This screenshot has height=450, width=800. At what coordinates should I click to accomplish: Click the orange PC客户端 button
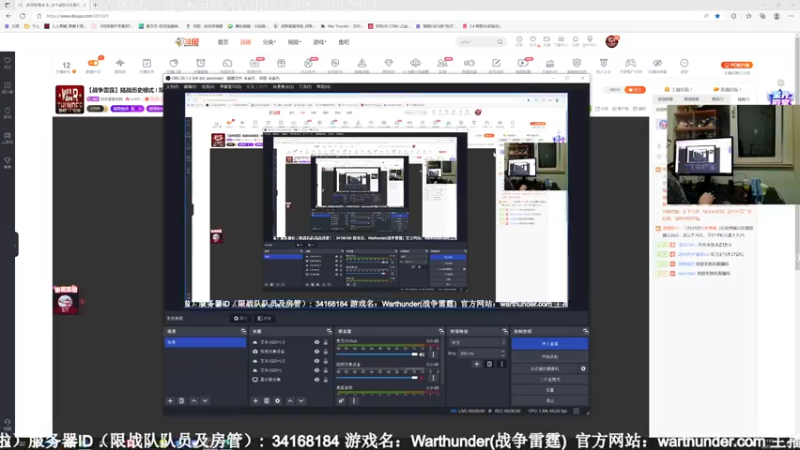click(736, 65)
